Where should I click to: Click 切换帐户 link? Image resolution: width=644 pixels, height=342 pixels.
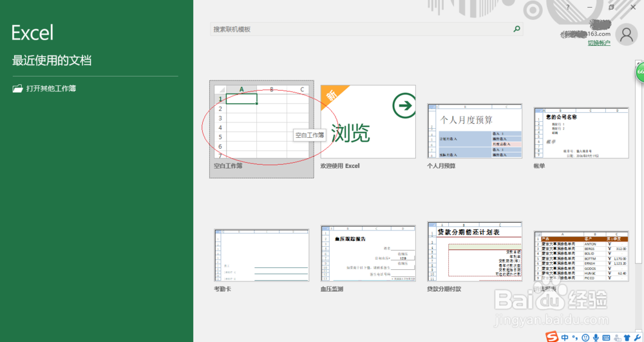[599, 43]
